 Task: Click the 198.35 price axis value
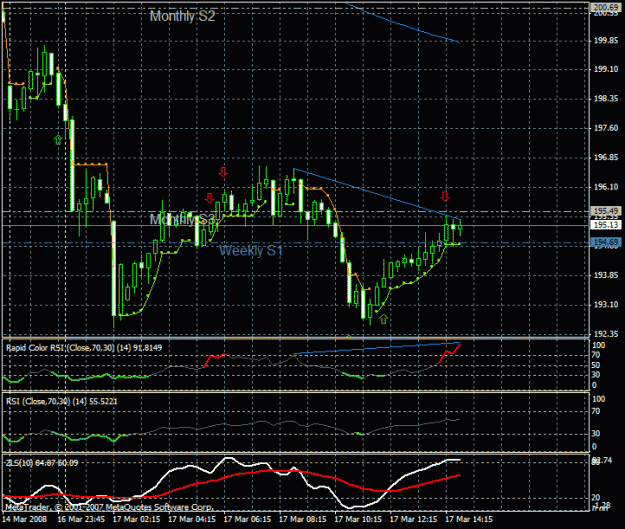click(x=606, y=98)
